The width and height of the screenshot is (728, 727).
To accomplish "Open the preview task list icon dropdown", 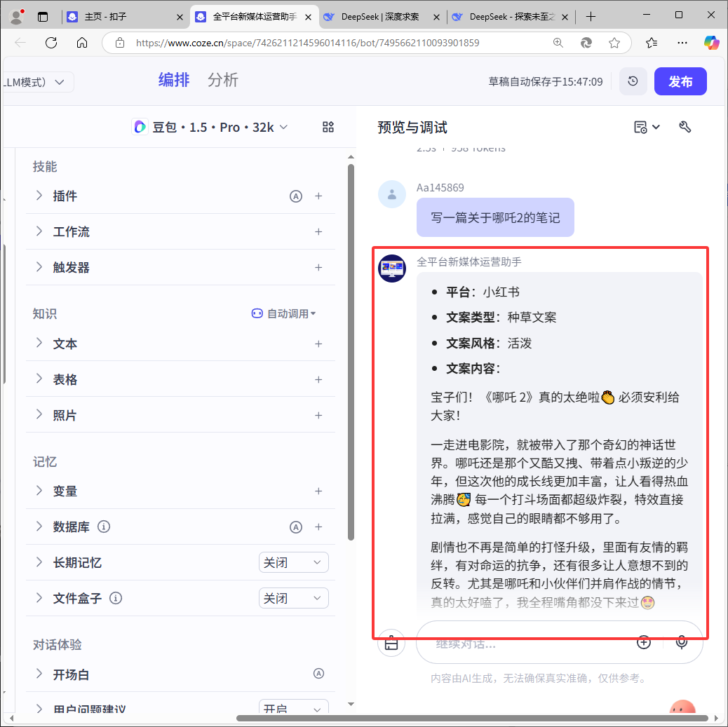I will pos(646,127).
